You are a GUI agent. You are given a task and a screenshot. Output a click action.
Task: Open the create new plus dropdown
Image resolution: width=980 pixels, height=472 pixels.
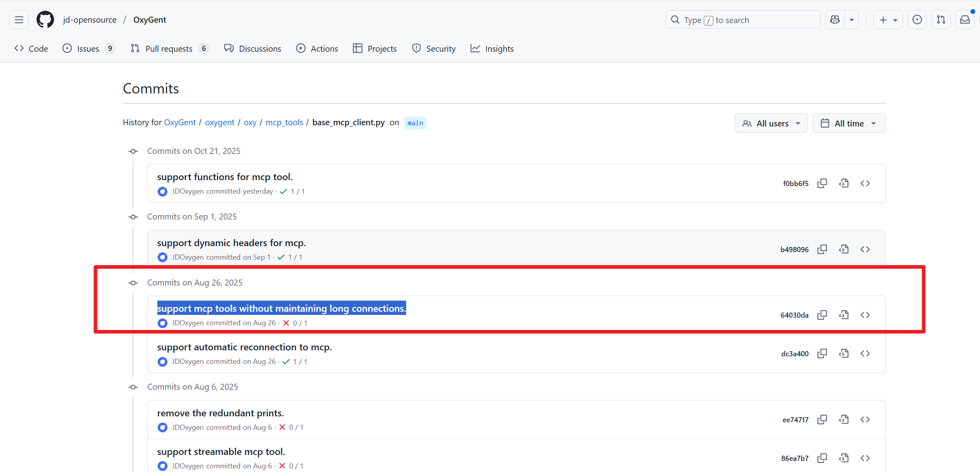pyautogui.click(x=888, y=20)
